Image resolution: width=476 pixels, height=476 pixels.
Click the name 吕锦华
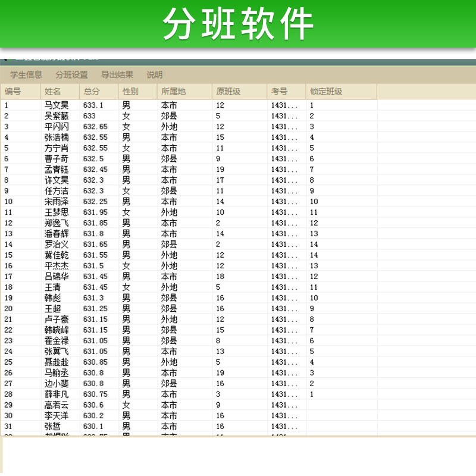point(57,277)
